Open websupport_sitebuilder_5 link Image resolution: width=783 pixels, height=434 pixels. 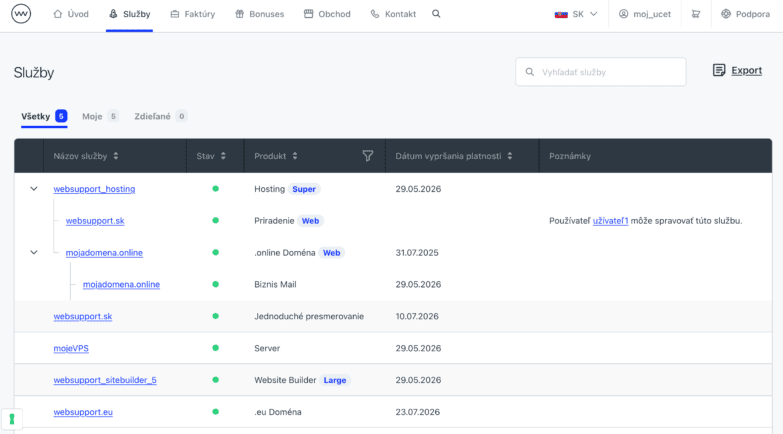coord(105,380)
